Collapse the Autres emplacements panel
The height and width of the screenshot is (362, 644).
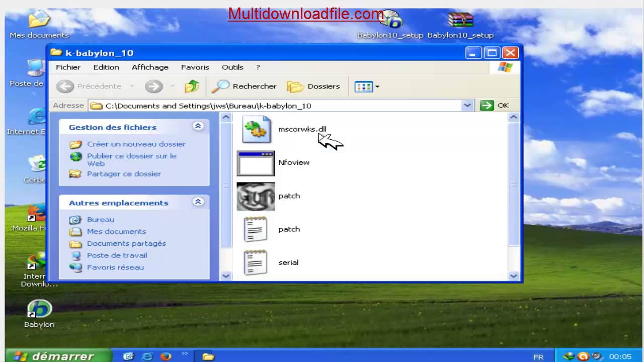(x=198, y=202)
